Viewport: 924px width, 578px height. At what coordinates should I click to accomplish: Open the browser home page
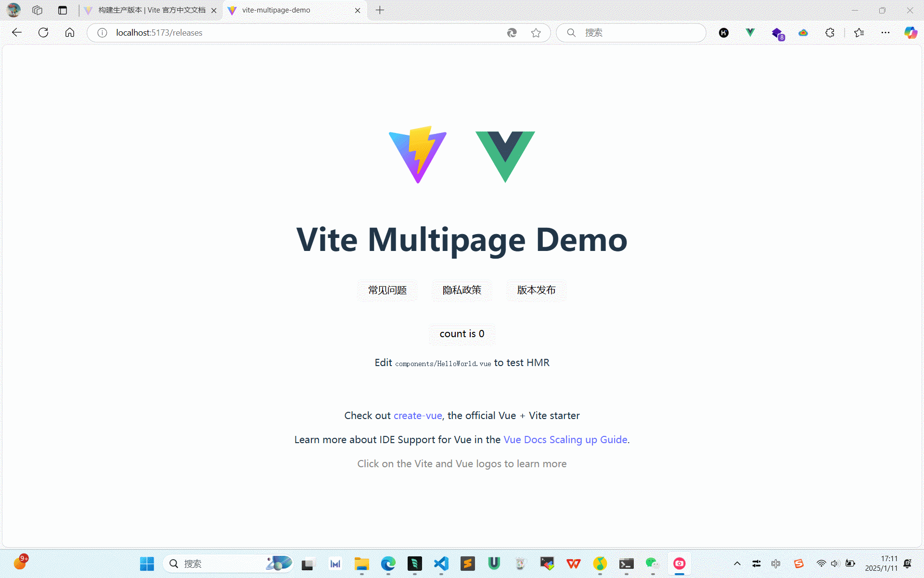[x=70, y=32]
